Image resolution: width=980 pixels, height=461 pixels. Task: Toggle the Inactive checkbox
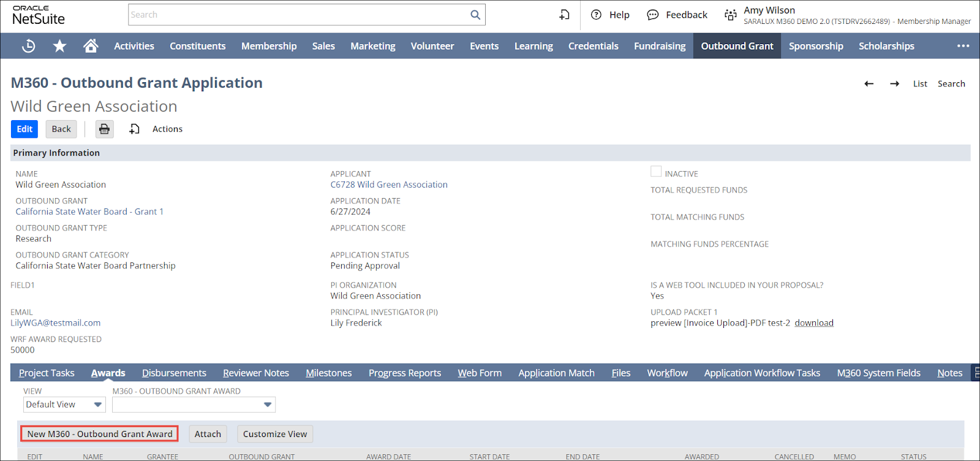pos(656,172)
